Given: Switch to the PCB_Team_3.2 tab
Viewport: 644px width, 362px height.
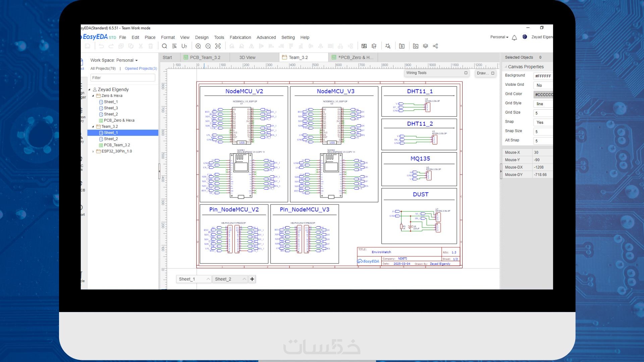Looking at the screenshot, I should (x=205, y=58).
